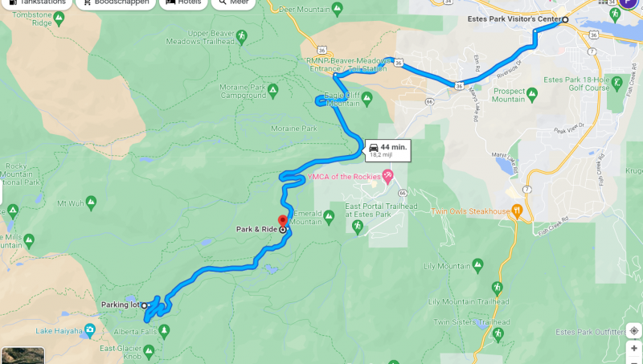Screen dimensions: 643x364
Task: Select the YMCA of the Rockies pink marker
Action: pyautogui.click(x=387, y=177)
